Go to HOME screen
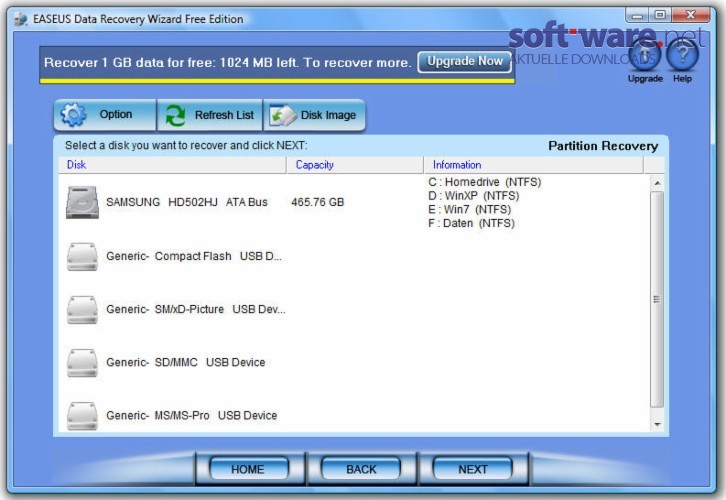This screenshot has width=726, height=500. click(249, 469)
